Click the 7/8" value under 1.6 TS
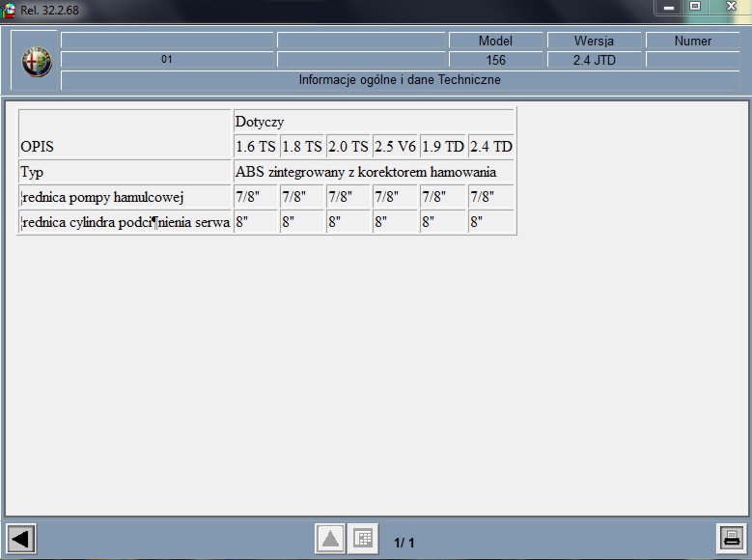Viewport: 752px width, 560px height. 256,197
